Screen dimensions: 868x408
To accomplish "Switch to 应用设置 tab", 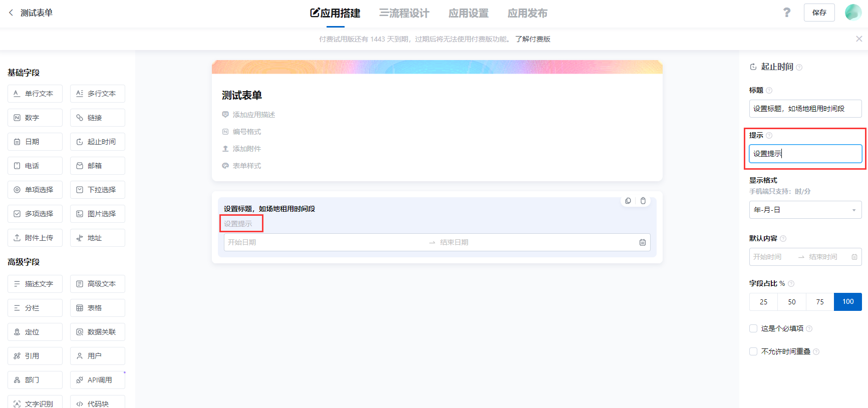I will click(x=468, y=13).
